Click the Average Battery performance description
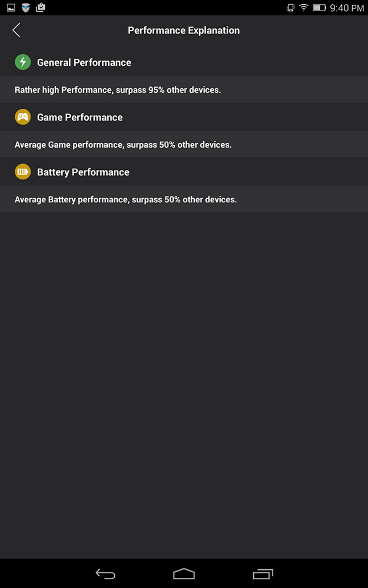The width and height of the screenshot is (368, 588). (x=125, y=199)
